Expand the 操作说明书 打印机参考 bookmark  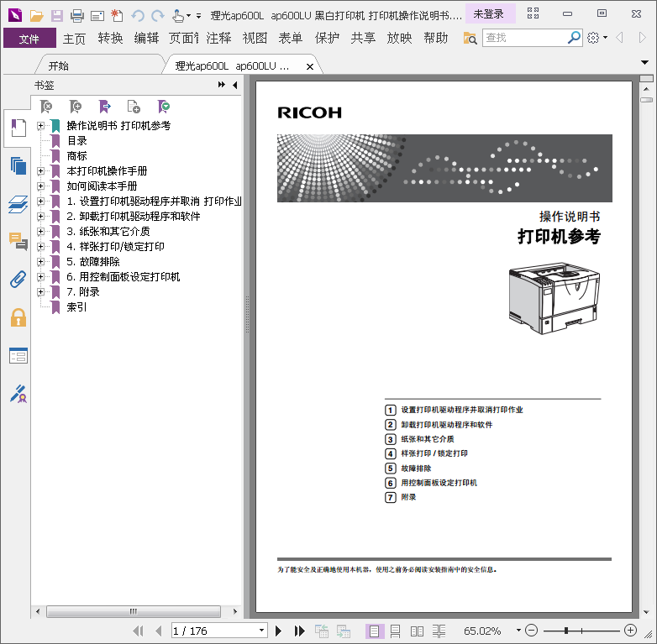coord(40,126)
